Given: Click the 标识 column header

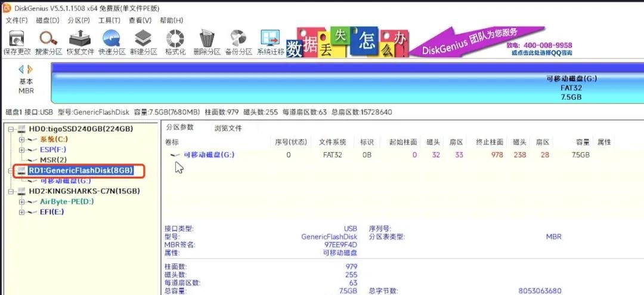Looking at the screenshot, I should coord(367,142).
